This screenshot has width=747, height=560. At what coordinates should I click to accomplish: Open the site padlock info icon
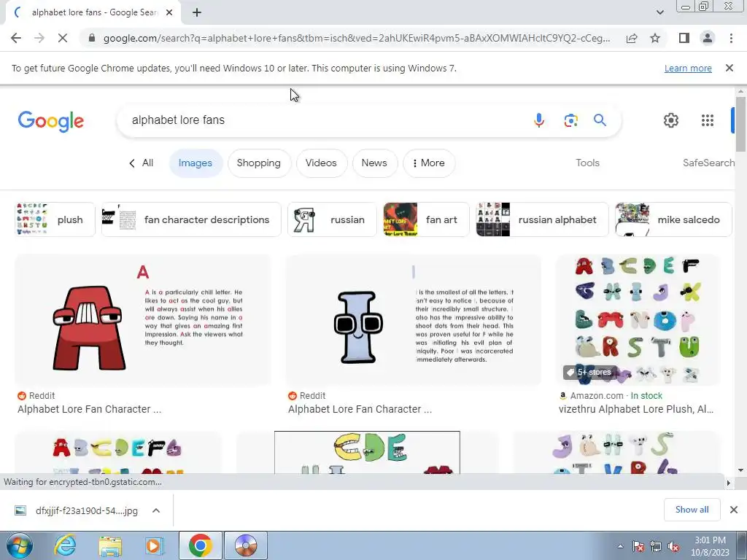[92, 38]
